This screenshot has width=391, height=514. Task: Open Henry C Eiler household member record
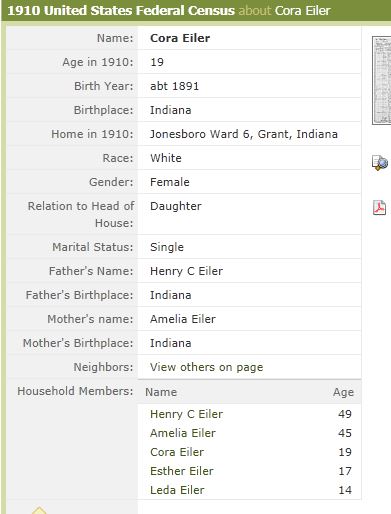click(x=186, y=414)
